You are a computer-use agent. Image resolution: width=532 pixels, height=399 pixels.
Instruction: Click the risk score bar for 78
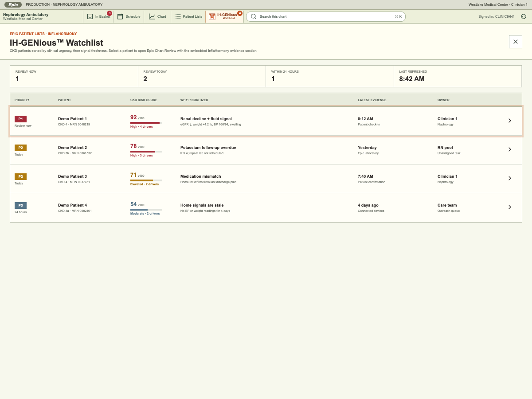pyautogui.click(x=146, y=152)
